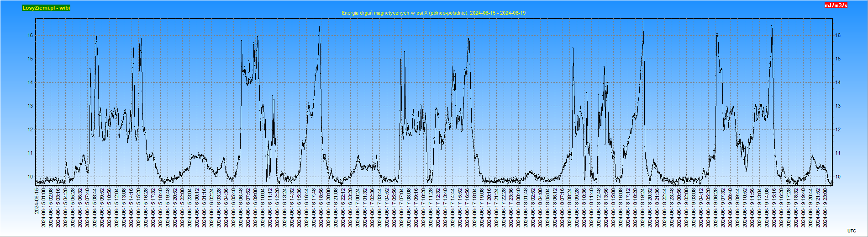Click the 15 value on the right y-axis
Screen dimensions: 868x237
point(838,59)
